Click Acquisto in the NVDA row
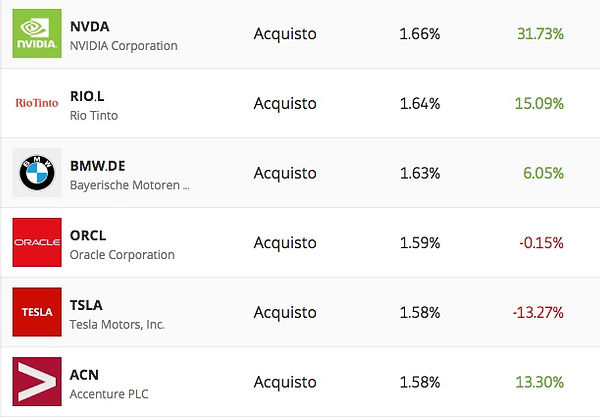The width and height of the screenshot is (600, 417). [285, 34]
